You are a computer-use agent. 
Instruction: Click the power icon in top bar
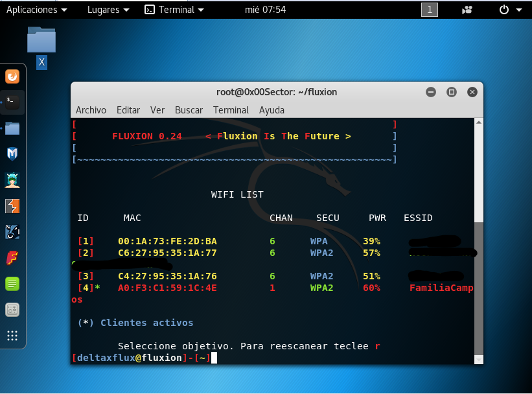[x=504, y=10]
